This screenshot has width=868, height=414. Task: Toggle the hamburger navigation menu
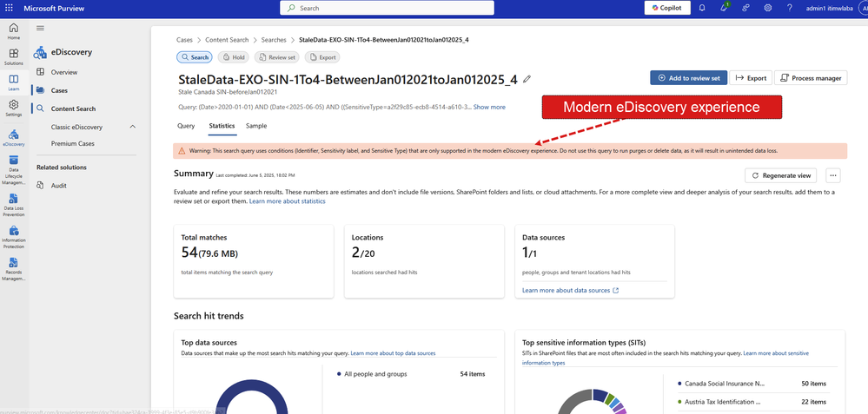pyautogui.click(x=41, y=28)
